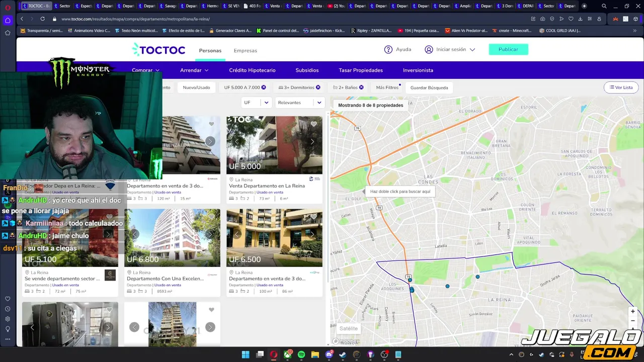Screen dimensions: 644x362
Task: Open the Subsidios menu item
Action: point(307,70)
